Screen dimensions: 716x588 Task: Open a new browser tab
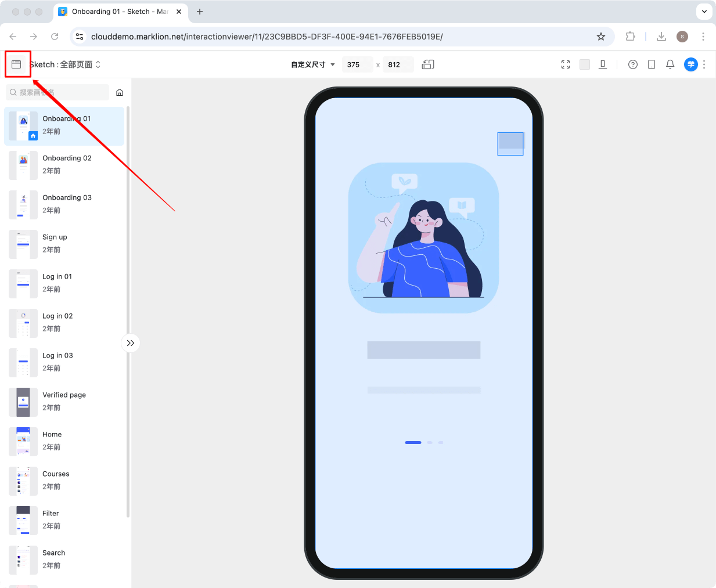point(200,11)
